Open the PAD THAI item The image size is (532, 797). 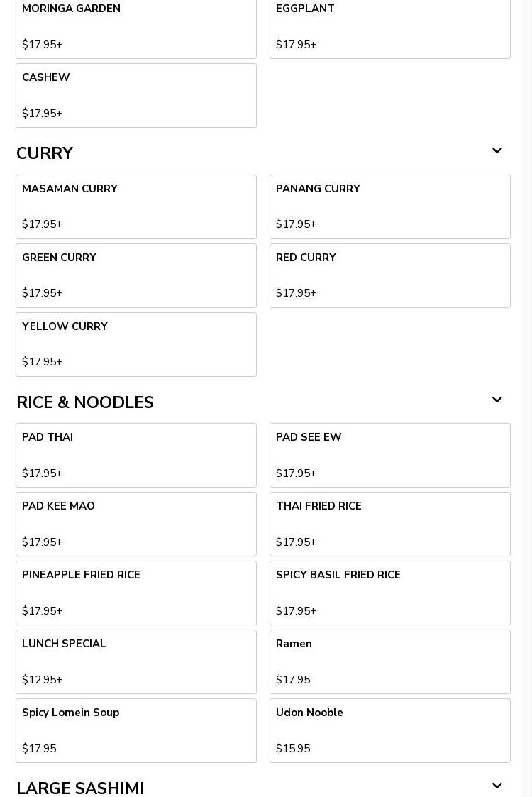click(136, 456)
